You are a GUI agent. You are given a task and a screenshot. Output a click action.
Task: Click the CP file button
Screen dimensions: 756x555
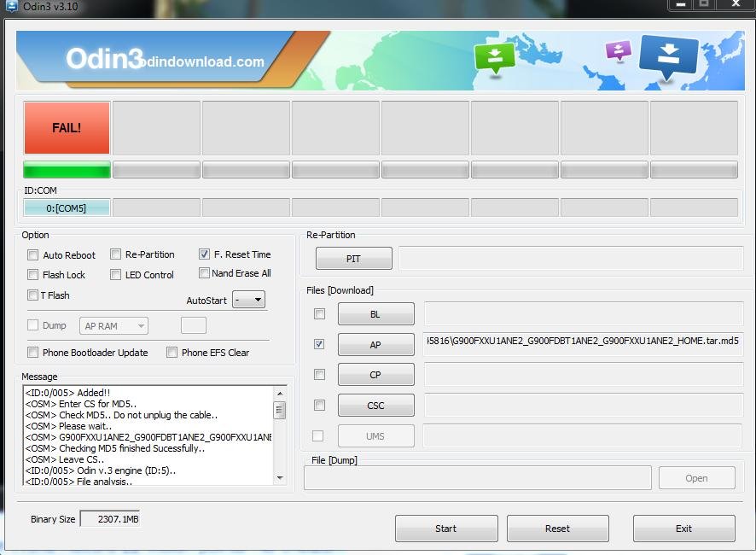tap(376, 375)
